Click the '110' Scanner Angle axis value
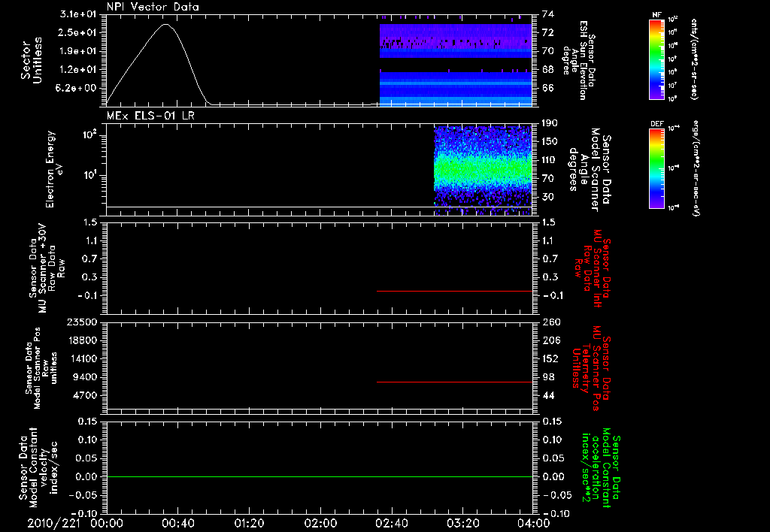The height and width of the screenshot is (532, 770). tap(550, 160)
